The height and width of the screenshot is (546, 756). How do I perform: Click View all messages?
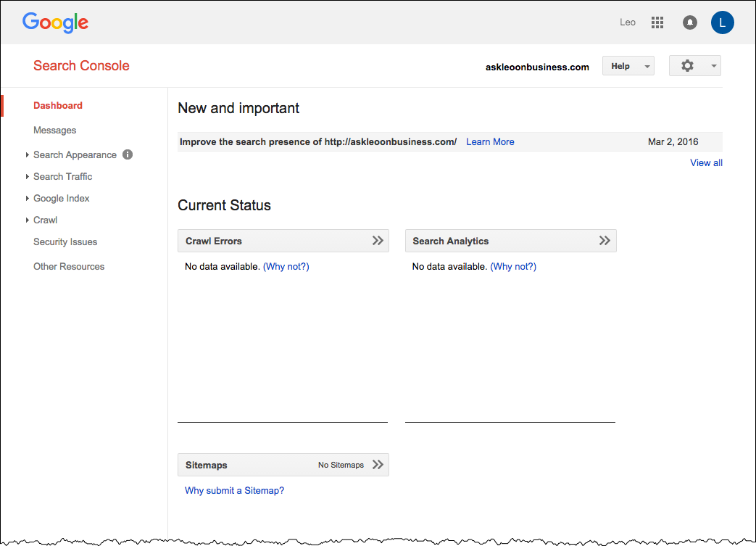tap(706, 162)
